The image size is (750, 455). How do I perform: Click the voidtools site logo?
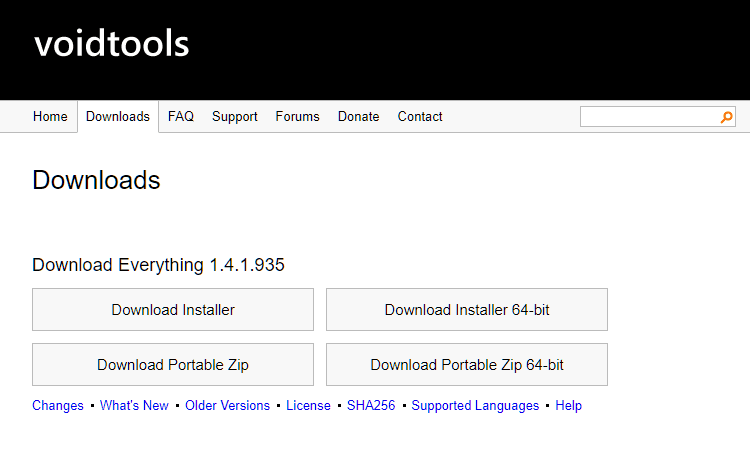point(111,44)
